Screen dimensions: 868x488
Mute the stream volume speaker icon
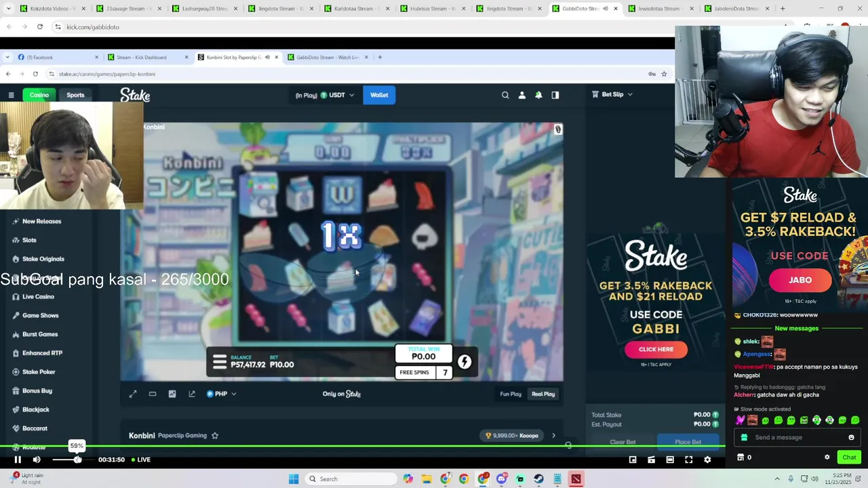point(37,460)
